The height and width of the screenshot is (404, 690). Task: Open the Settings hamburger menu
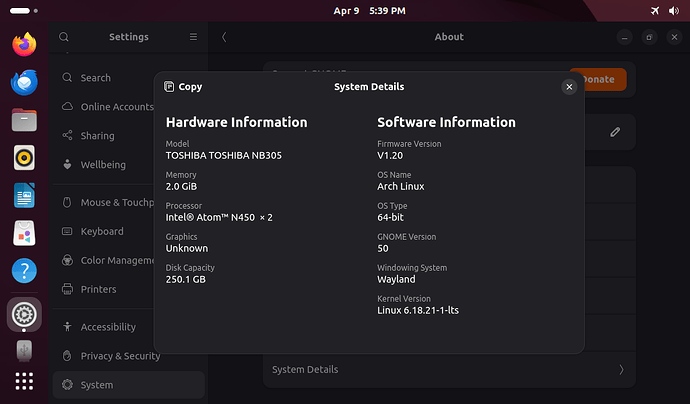(x=193, y=37)
